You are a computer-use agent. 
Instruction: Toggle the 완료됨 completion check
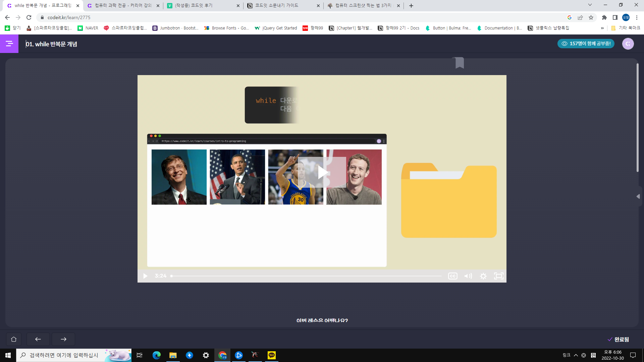coord(618,339)
